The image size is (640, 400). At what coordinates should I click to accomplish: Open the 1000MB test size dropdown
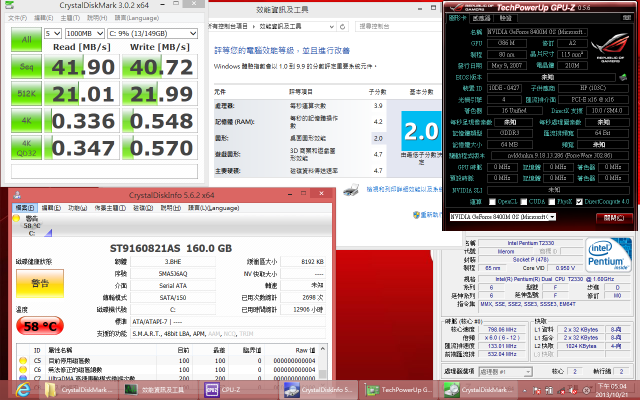click(85, 33)
